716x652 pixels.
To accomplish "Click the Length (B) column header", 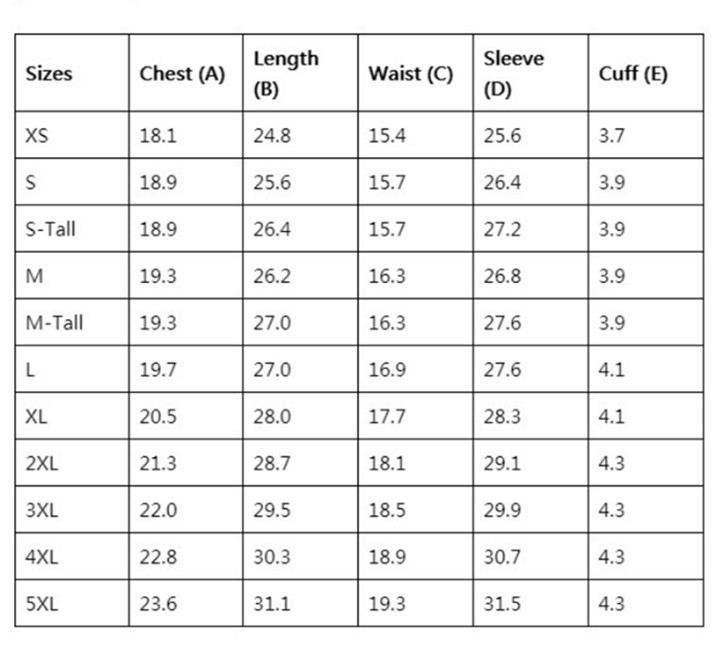I will click(x=286, y=74).
